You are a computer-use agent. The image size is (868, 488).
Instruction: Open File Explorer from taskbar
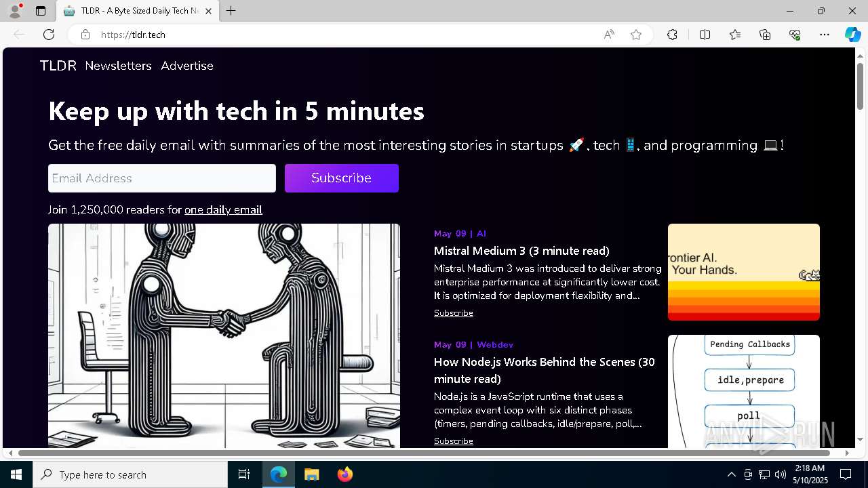(311, 474)
